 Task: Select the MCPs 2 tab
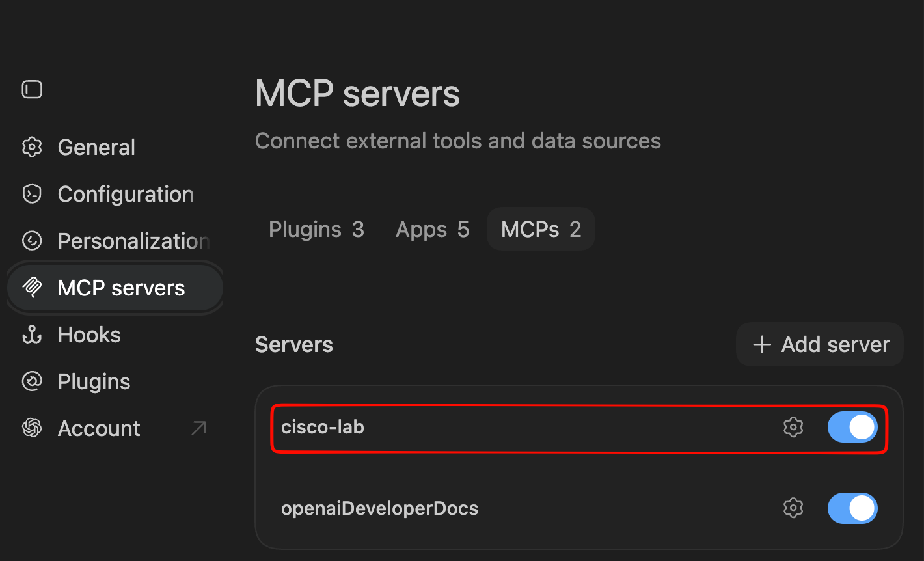click(541, 229)
